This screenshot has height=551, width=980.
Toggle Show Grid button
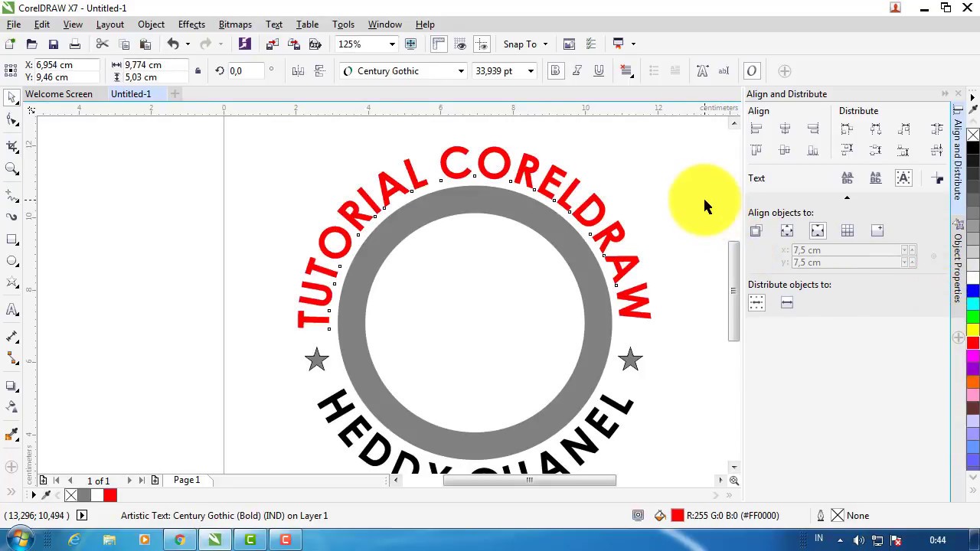click(460, 44)
